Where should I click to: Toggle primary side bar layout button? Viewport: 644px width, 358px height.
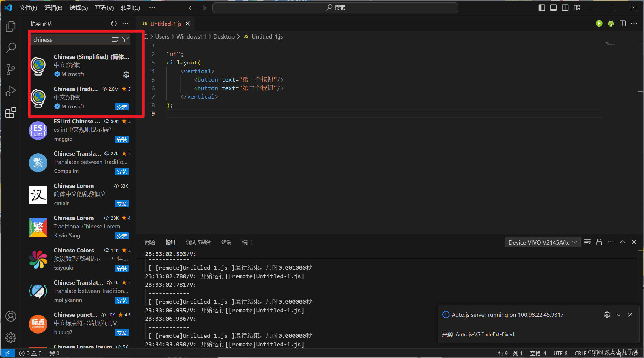point(542,8)
